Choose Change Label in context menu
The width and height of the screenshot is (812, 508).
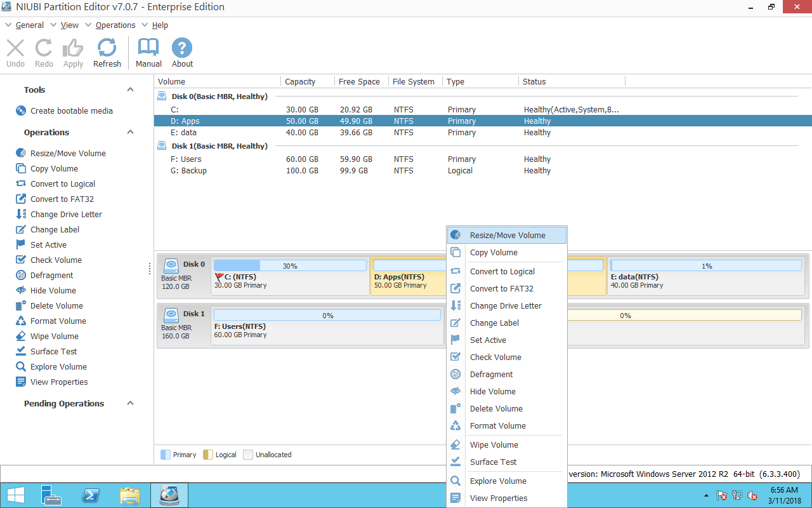click(x=507, y=323)
